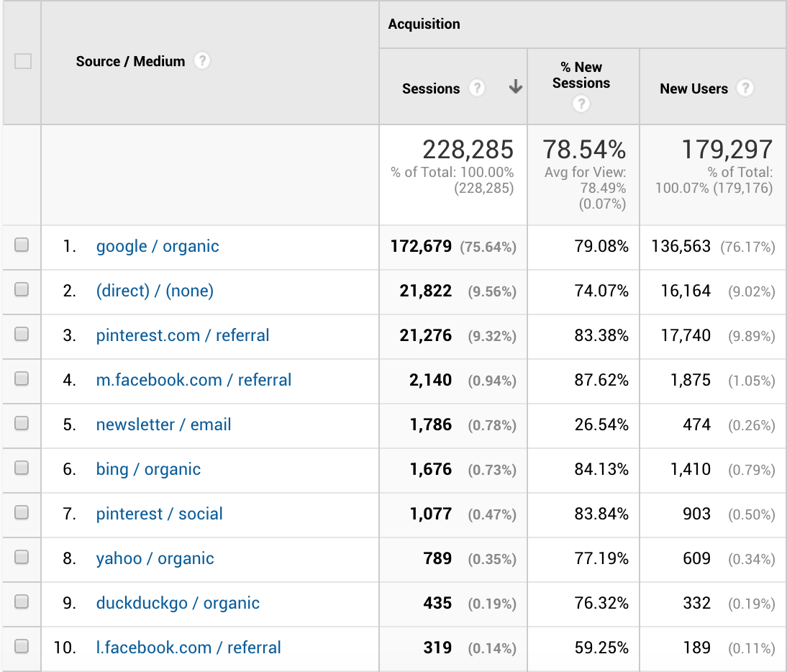
Task: Click sessions value 172,679
Action: [421, 246]
